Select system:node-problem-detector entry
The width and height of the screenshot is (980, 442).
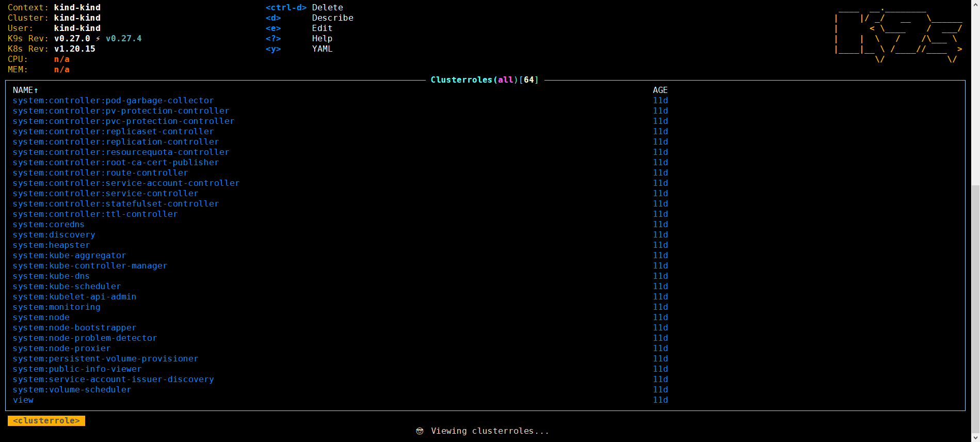click(85, 338)
